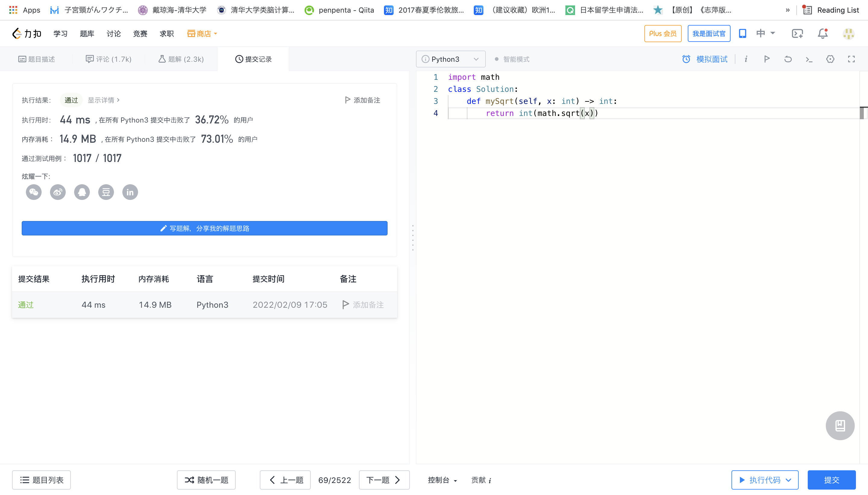Open editor settings gear icon
Viewport: 868px width, 495px height.
coord(830,59)
